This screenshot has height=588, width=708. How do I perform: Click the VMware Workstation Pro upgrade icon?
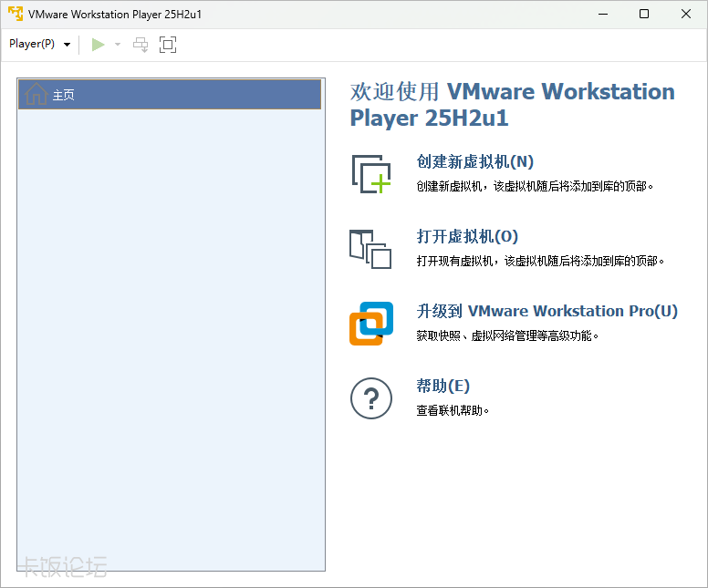point(370,324)
